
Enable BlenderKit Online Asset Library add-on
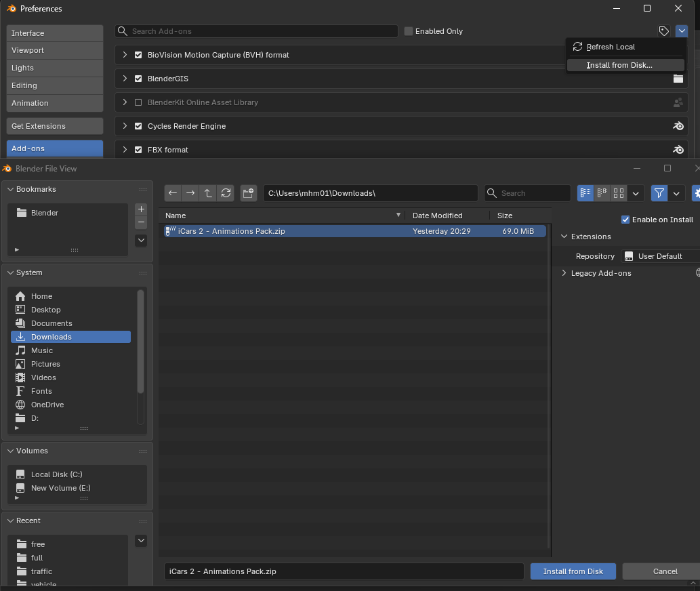138,102
